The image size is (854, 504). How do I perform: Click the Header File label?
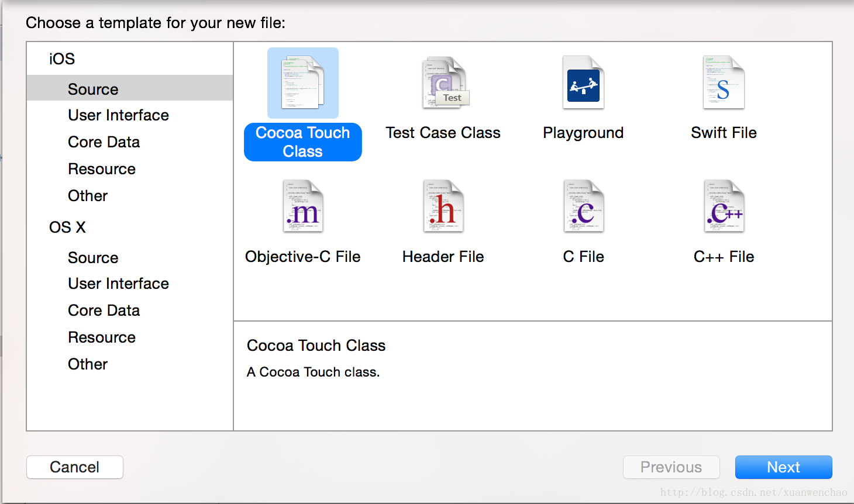[443, 257]
